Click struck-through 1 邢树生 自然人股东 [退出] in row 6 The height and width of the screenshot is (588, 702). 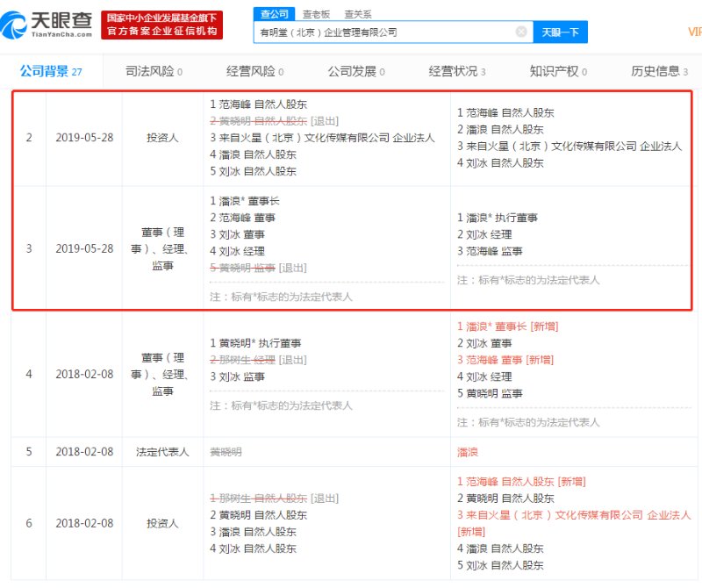coord(274,498)
